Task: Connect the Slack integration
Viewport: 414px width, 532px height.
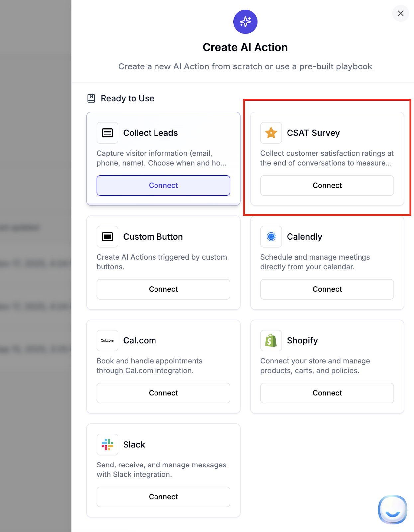Action: click(x=163, y=497)
